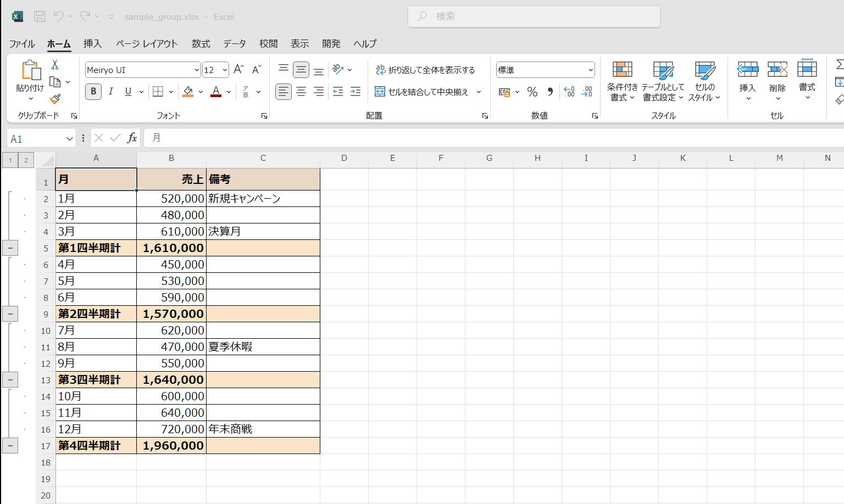Open the ファイル menu tab
The height and width of the screenshot is (504, 844).
[x=22, y=44]
